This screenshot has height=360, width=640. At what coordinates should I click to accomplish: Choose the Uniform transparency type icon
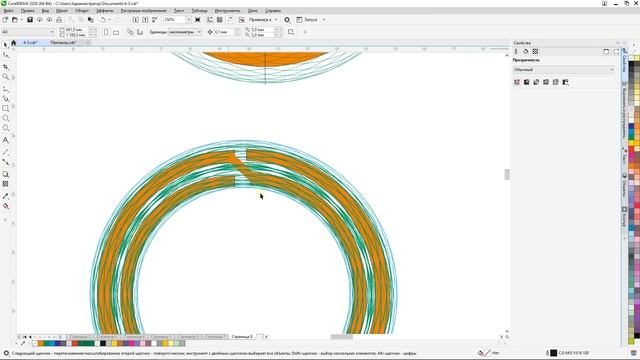click(527, 82)
